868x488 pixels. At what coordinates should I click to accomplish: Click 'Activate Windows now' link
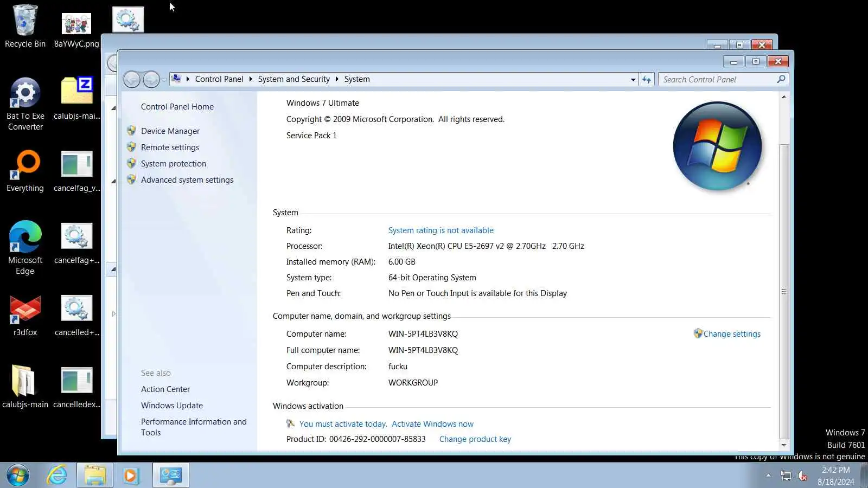point(432,424)
